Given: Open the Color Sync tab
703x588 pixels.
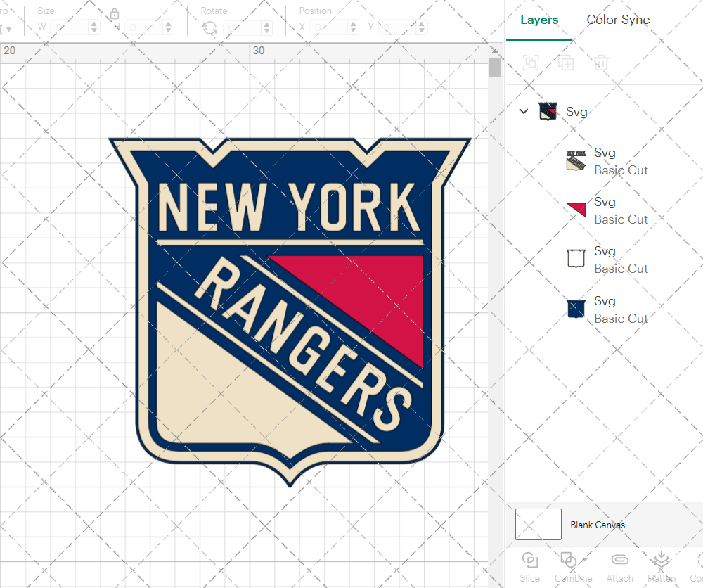Looking at the screenshot, I should tap(618, 20).
